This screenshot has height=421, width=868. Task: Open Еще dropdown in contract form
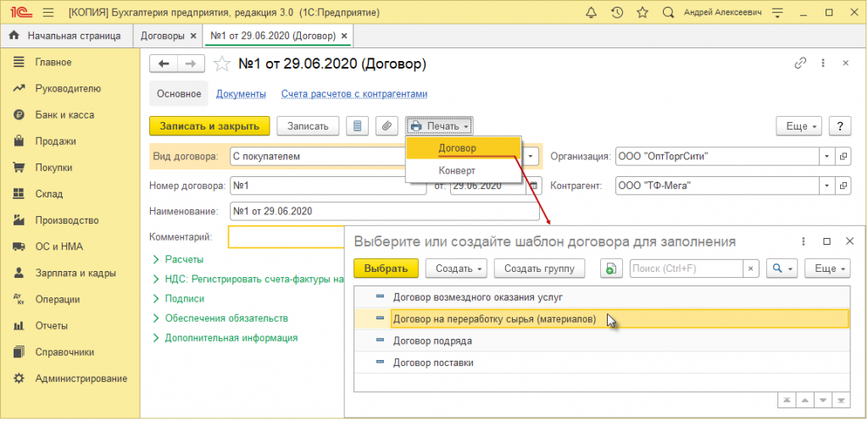click(799, 126)
